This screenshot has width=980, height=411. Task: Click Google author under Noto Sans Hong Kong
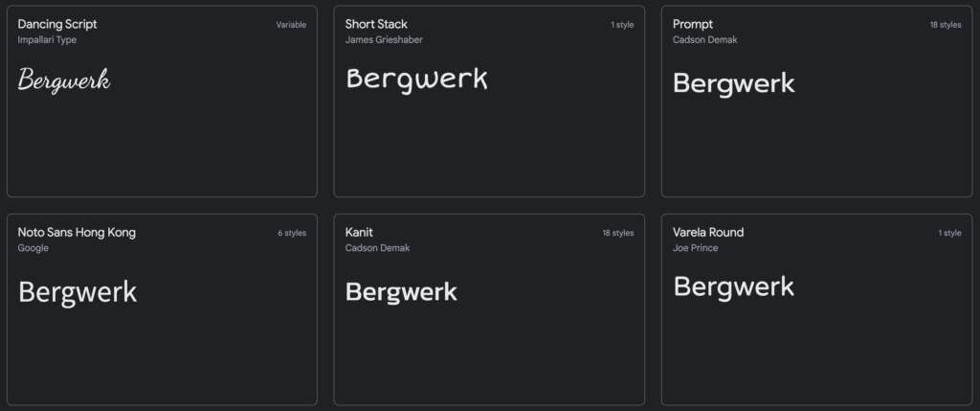pos(33,248)
